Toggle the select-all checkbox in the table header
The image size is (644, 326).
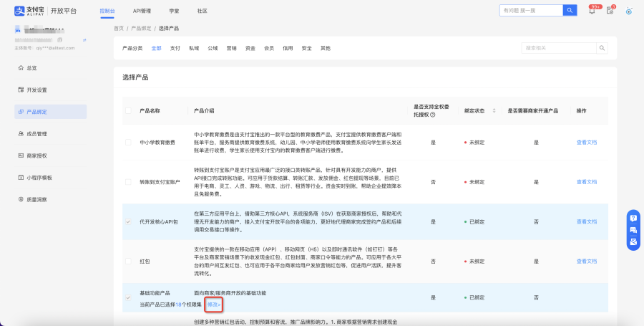129,110
